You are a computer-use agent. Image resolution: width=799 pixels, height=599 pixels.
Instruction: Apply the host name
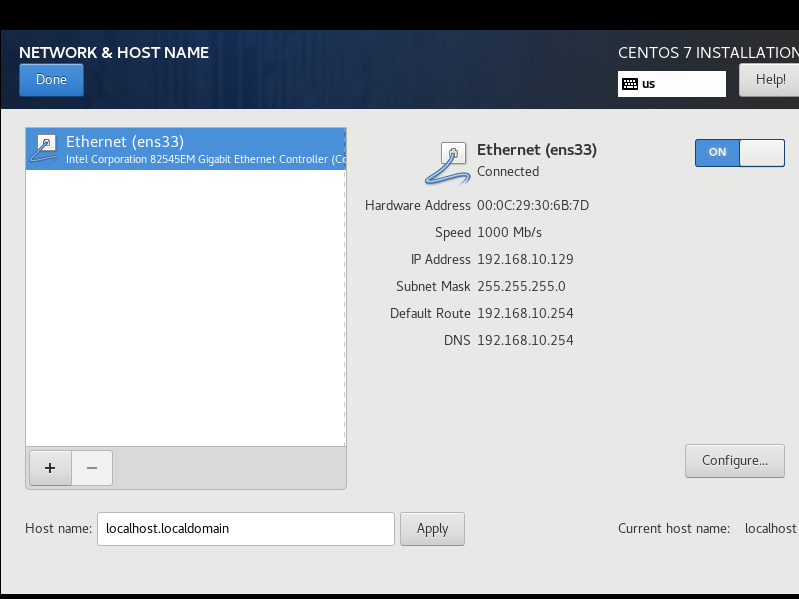432,529
